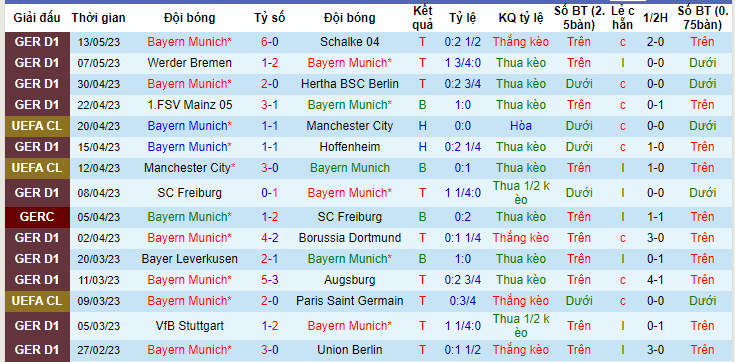Open Hertha BSC Berlin team link
The image size is (735, 362).
350,84
